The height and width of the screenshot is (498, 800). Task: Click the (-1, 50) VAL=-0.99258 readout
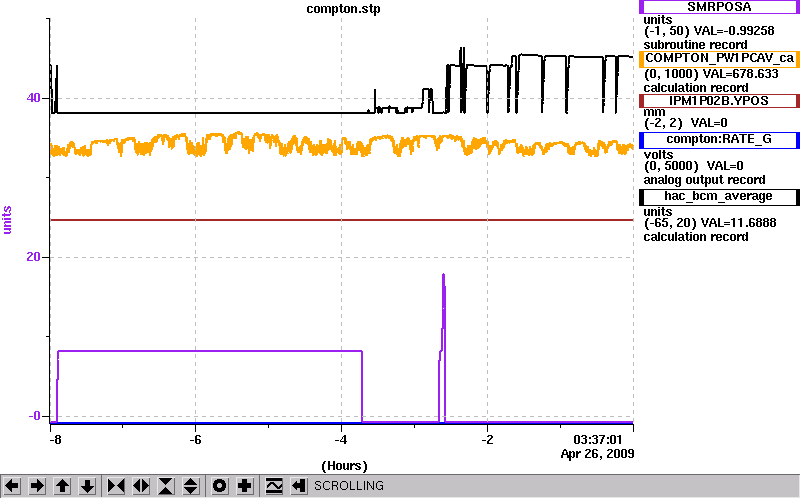[709, 31]
